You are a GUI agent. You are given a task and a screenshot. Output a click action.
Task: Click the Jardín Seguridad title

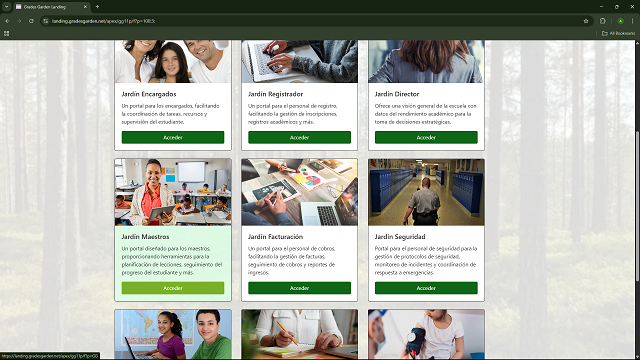[400, 237]
